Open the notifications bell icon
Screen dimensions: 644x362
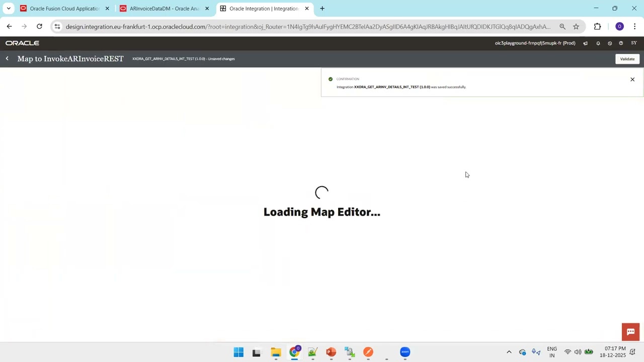598,43
